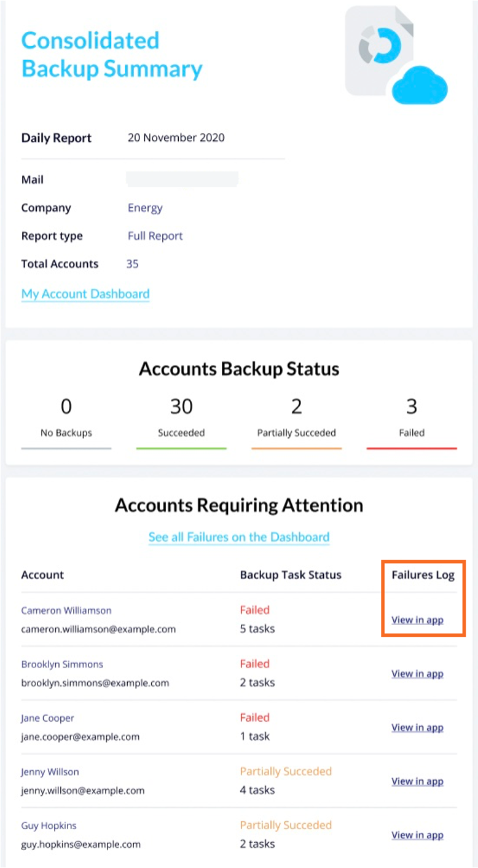The image size is (478, 868).
Task: Click the Succeeded status count of 30
Action: click(x=181, y=406)
